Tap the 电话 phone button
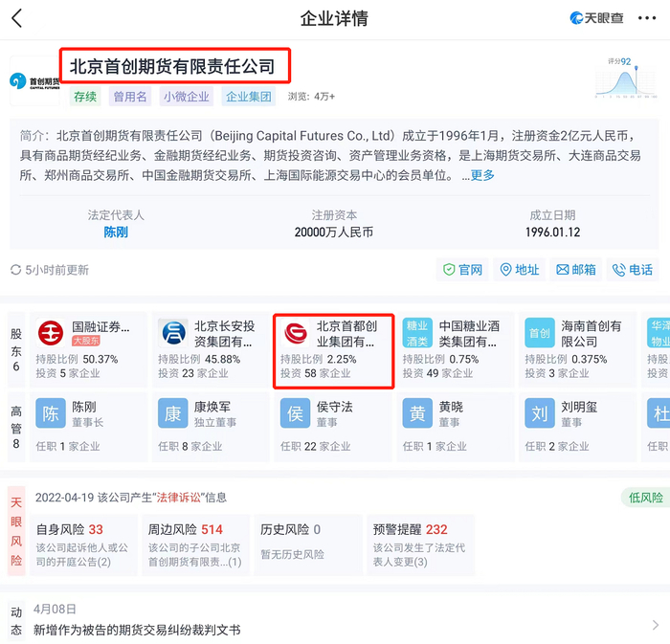670x644 pixels. pos(633,270)
